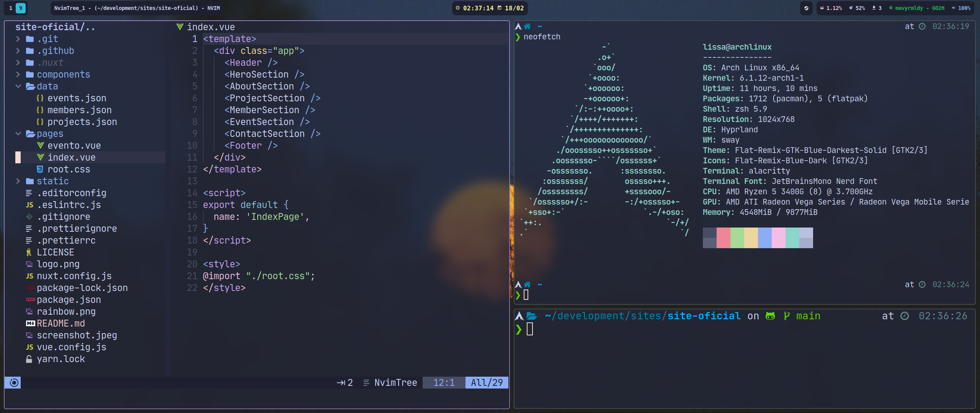This screenshot has width=980, height=413.
Task: Click the git branch icon before main
Action: click(x=787, y=316)
